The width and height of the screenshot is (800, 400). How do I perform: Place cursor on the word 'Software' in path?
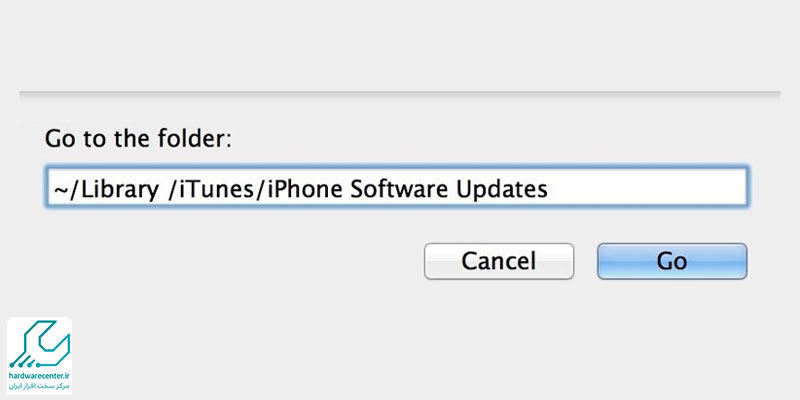click(x=401, y=189)
